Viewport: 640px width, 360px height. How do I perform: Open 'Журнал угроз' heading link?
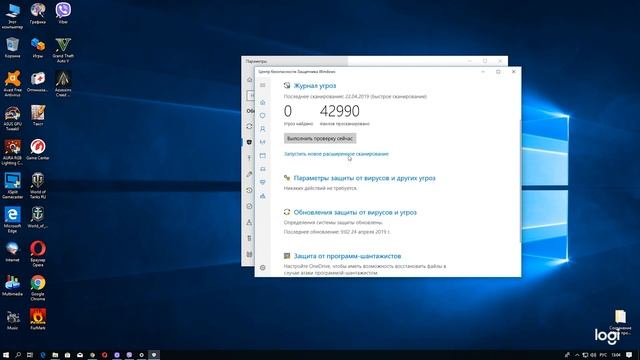(315, 86)
